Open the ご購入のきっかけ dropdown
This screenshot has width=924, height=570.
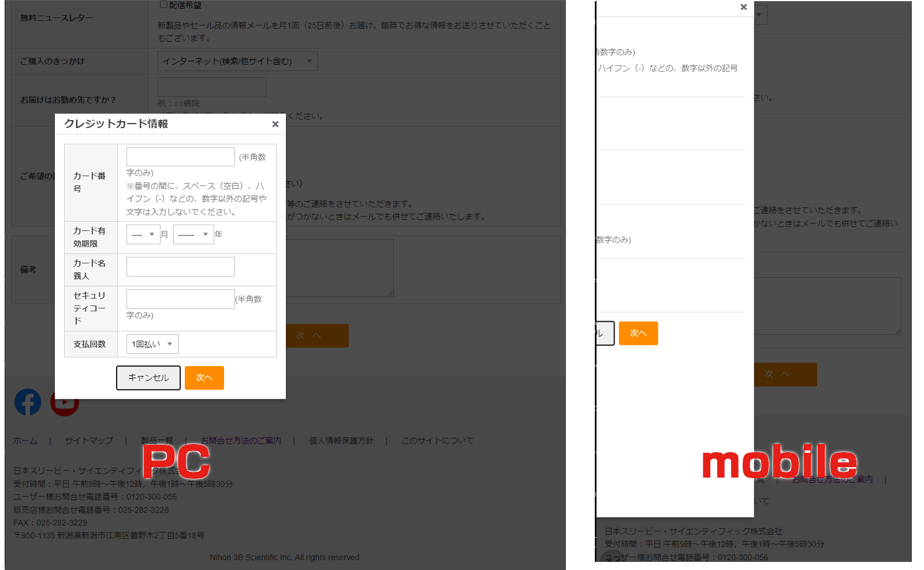[x=237, y=61]
